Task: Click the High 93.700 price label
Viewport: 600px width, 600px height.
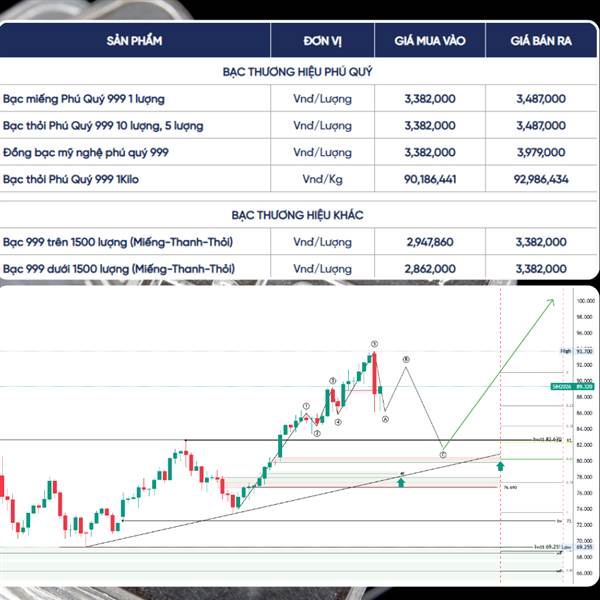Action: (x=576, y=351)
